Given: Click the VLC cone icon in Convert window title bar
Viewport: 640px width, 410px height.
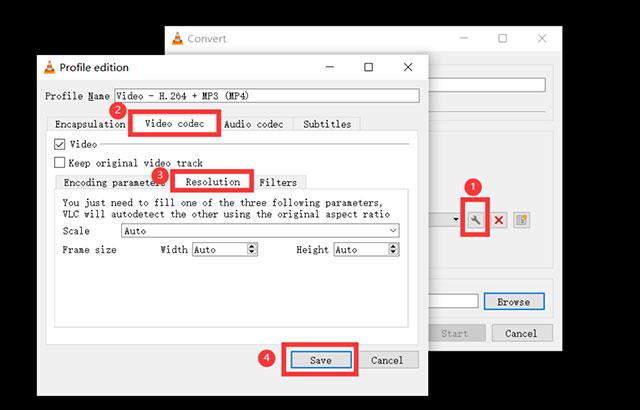Looking at the screenshot, I should (177, 39).
